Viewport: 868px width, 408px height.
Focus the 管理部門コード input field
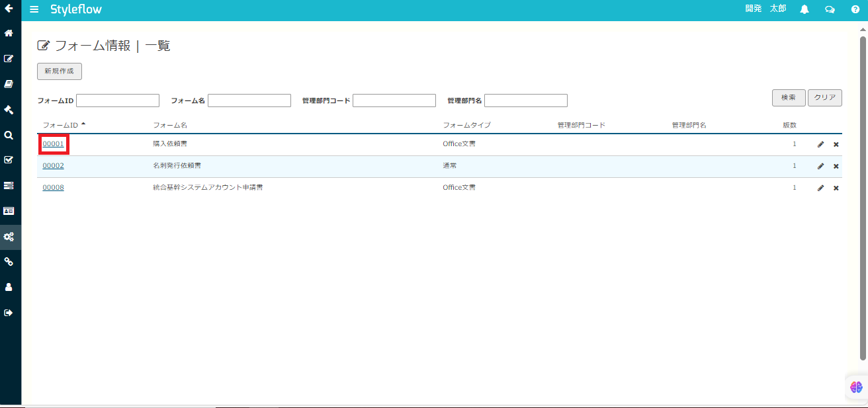click(394, 101)
